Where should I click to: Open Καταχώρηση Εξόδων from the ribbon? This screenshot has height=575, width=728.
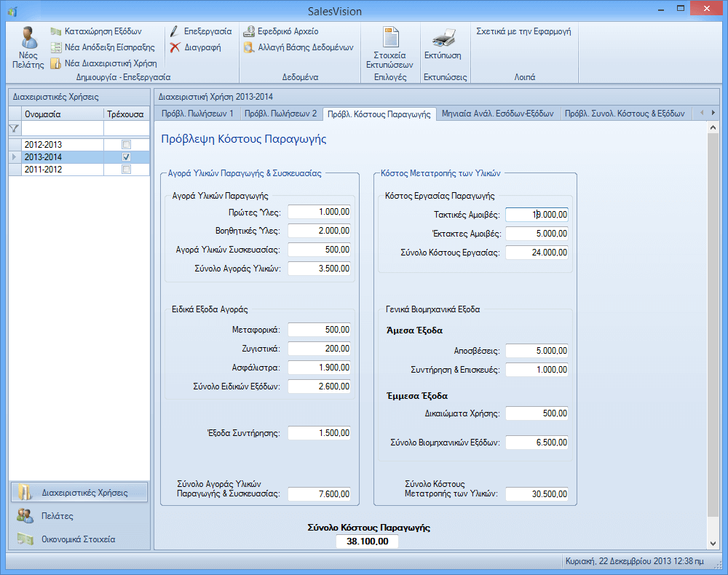(x=57, y=32)
